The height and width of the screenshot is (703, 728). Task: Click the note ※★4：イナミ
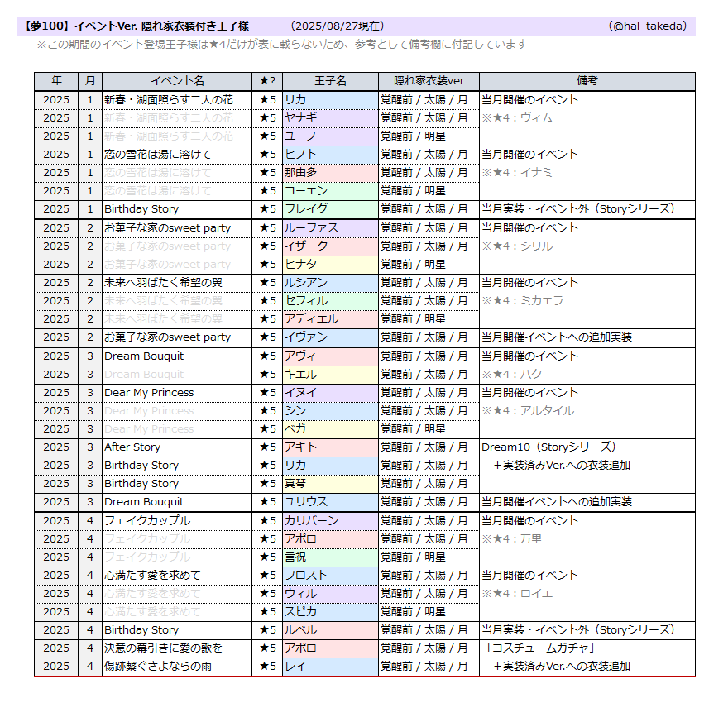tap(517, 173)
